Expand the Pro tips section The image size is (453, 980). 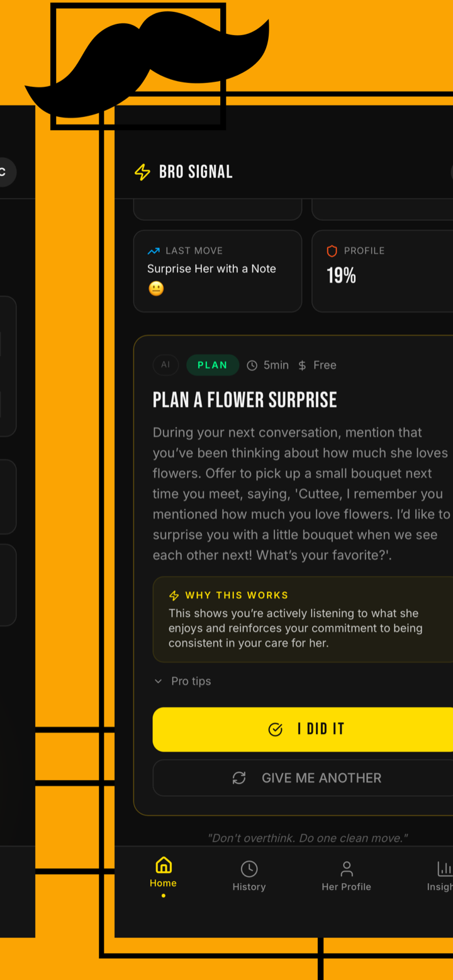click(182, 681)
